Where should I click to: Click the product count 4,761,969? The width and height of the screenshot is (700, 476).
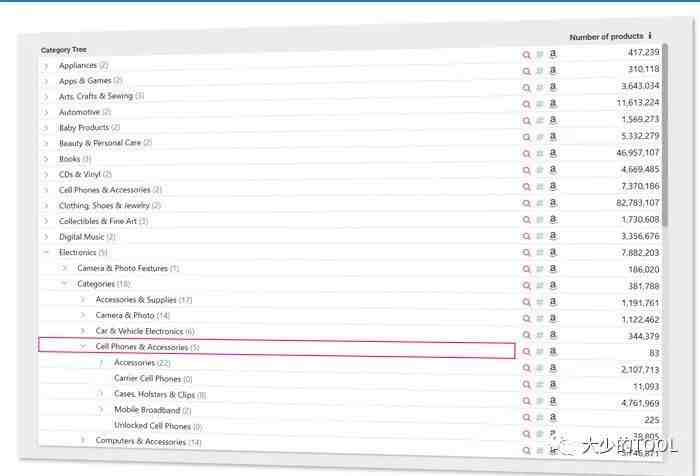click(x=640, y=403)
